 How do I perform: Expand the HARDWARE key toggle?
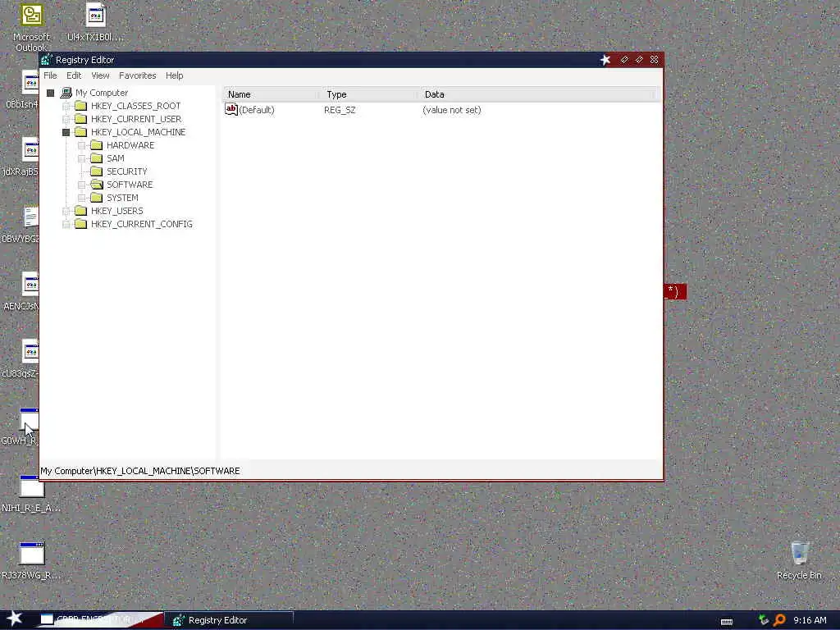point(81,145)
